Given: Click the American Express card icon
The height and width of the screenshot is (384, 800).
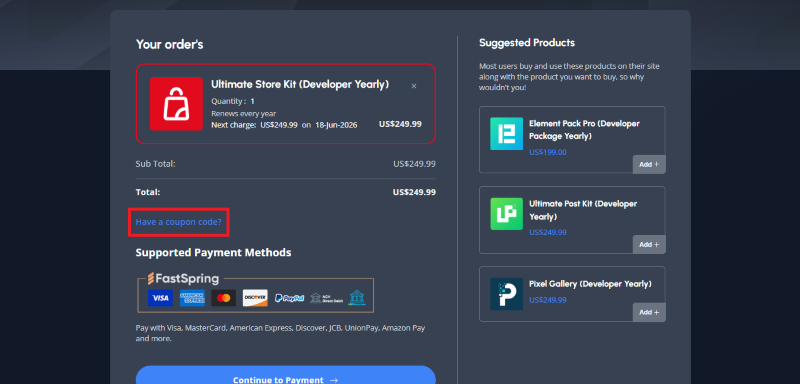Looking at the screenshot, I should 192,298.
